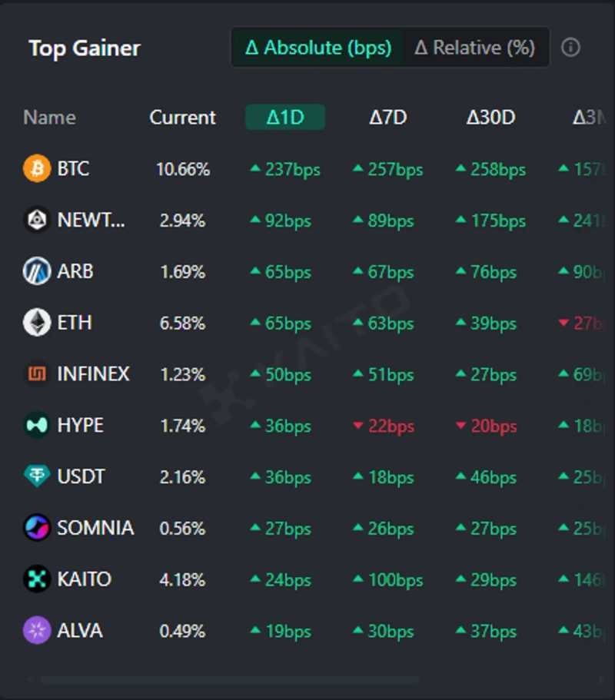Click the Bitcoin BTC coin icon
This screenshot has height=700, width=615.
(37, 168)
